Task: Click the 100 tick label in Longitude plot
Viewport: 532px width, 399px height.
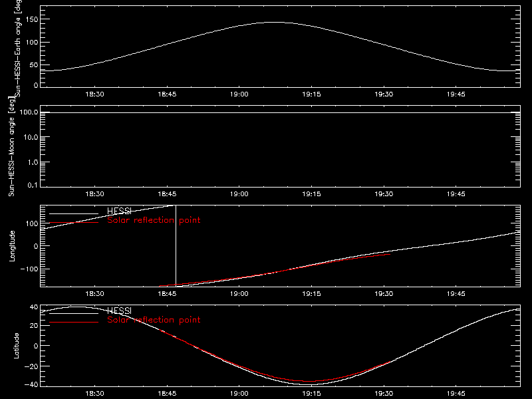Action: point(32,223)
